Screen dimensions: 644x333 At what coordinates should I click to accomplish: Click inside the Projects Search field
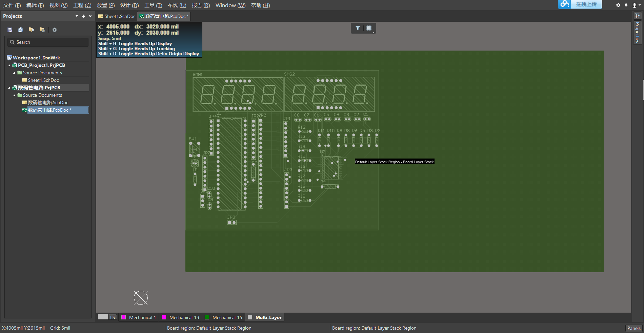(x=47, y=42)
